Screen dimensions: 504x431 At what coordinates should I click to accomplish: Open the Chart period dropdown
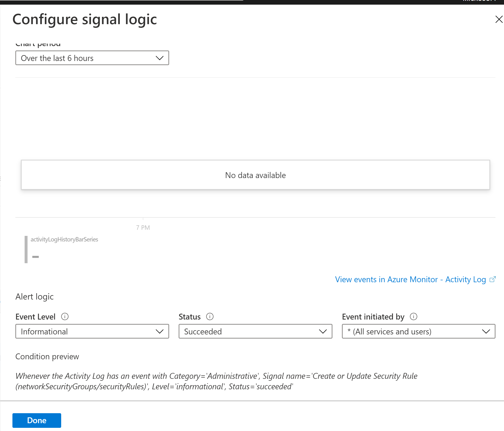[x=92, y=58]
